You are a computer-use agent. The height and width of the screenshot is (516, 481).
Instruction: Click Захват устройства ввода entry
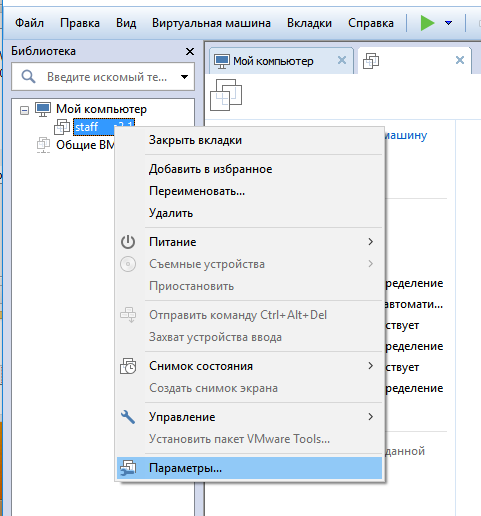point(249,337)
